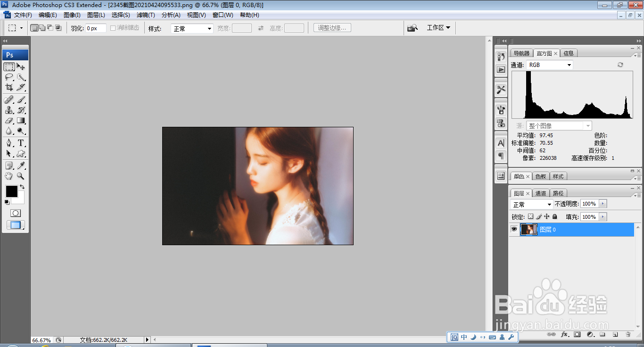Select the Move tool
The image size is (644, 347).
21,66
